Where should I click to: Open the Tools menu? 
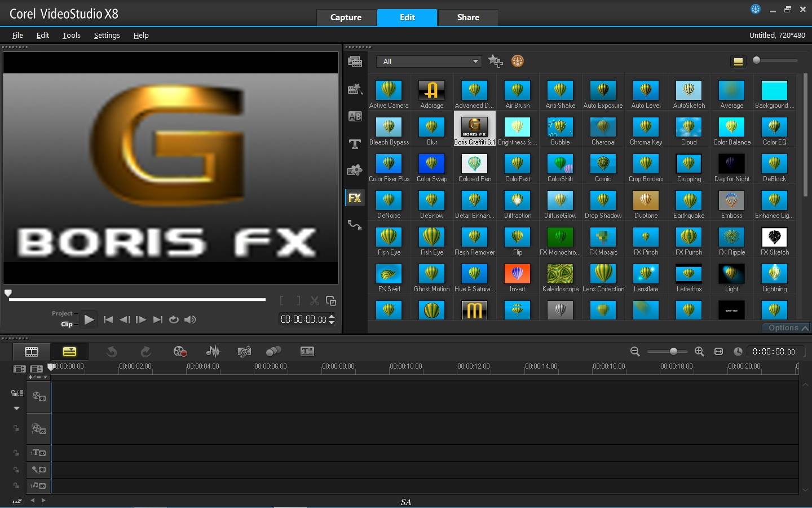click(x=71, y=35)
